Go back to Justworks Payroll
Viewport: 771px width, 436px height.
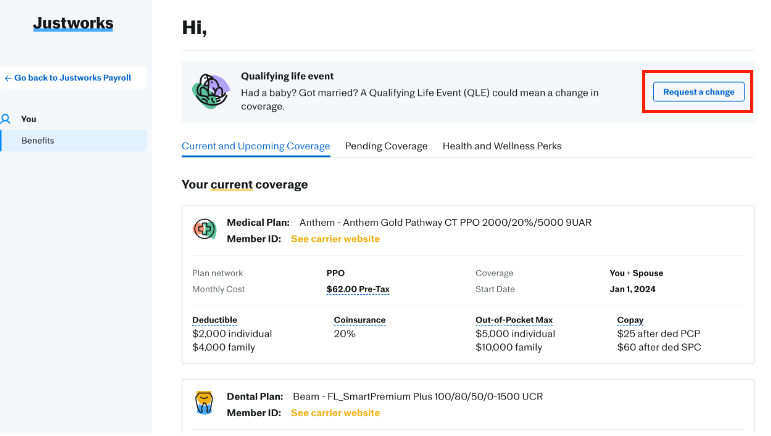pyautogui.click(x=72, y=77)
